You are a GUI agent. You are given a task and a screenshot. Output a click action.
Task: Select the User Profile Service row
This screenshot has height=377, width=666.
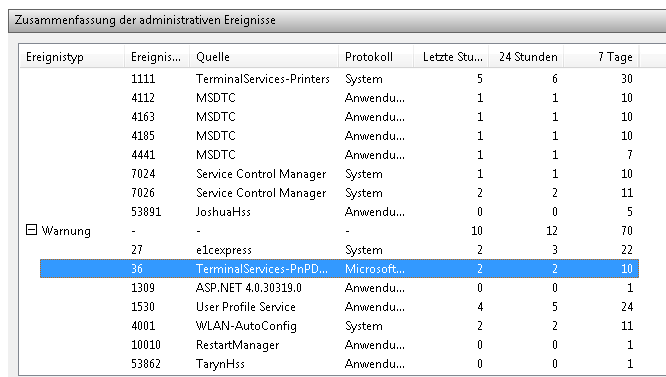339,307
